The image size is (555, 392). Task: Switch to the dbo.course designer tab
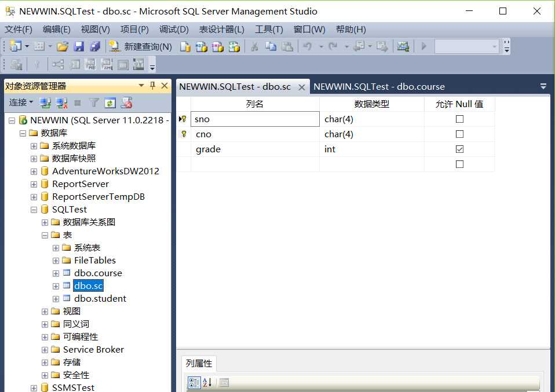point(379,87)
